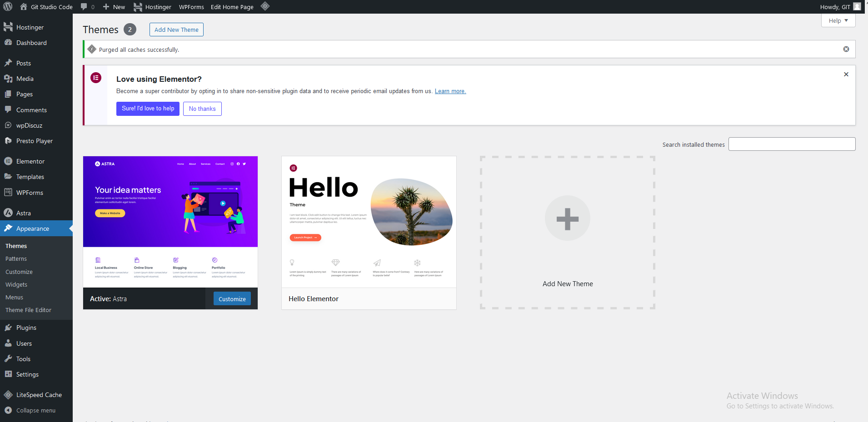
Task: Open Theme File Editor submenu item
Action: pyautogui.click(x=29, y=310)
